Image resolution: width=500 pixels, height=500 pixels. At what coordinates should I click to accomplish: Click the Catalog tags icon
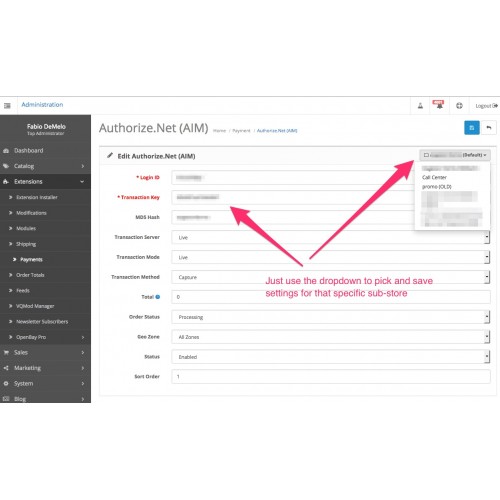6,166
